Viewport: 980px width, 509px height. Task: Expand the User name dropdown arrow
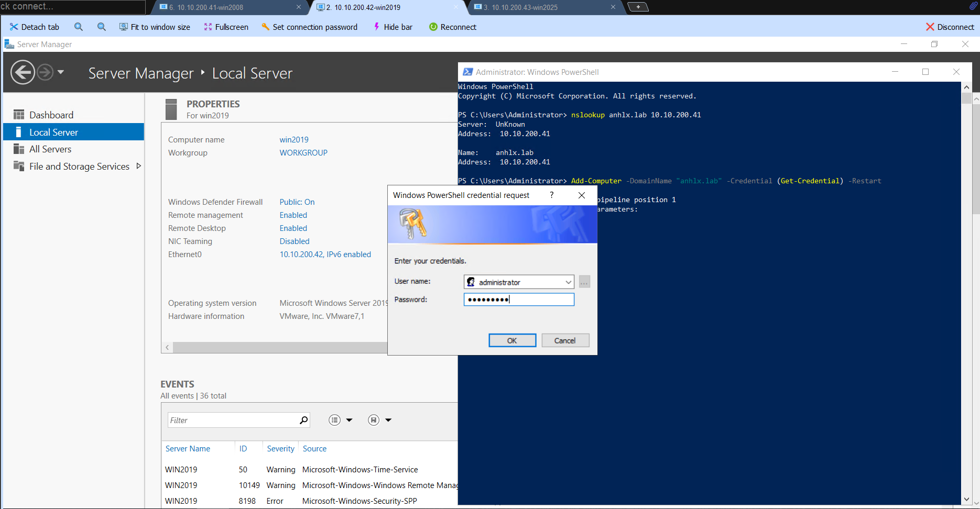568,282
